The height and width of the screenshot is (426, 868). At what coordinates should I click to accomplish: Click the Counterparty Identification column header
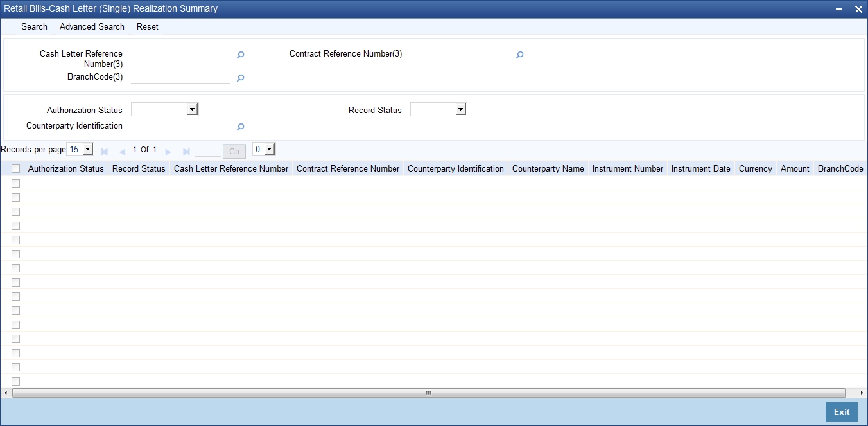(x=456, y=169)
